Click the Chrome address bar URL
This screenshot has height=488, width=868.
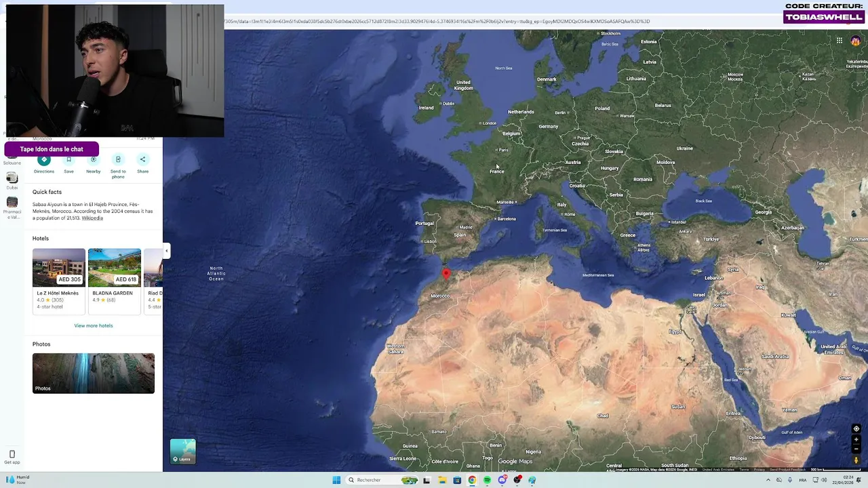coord(437,21)
